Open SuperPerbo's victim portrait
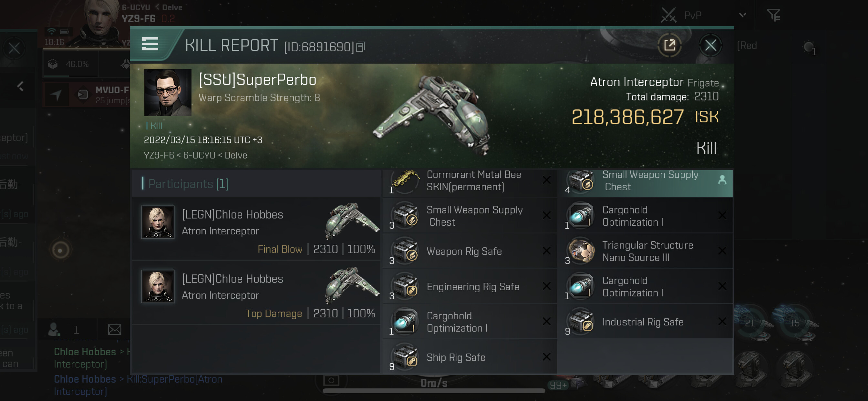The image size is (868, 401). [168, 93]
